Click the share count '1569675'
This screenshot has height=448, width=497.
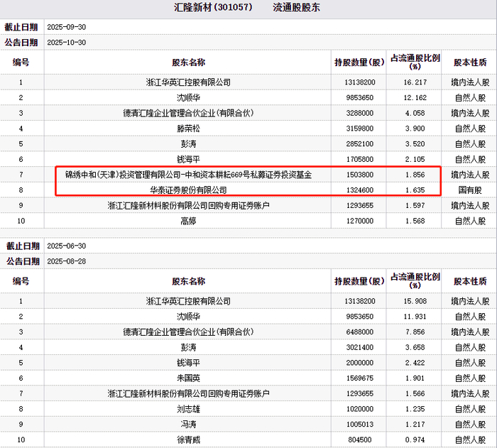360,378
